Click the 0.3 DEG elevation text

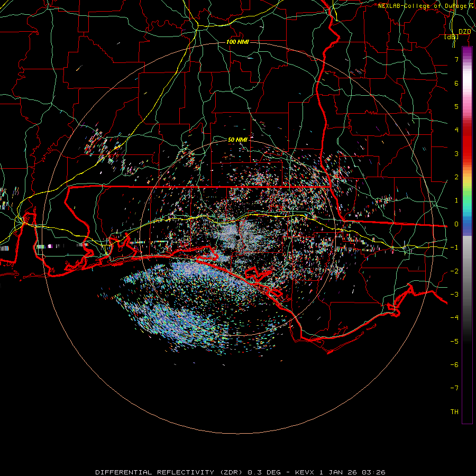click(x=264, y=472)
